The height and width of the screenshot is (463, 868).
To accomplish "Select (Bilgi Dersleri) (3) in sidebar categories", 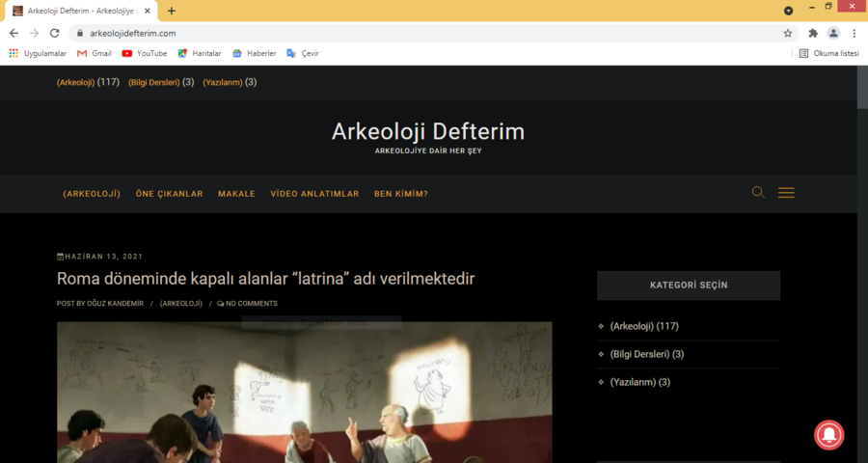I will (647, 354).
